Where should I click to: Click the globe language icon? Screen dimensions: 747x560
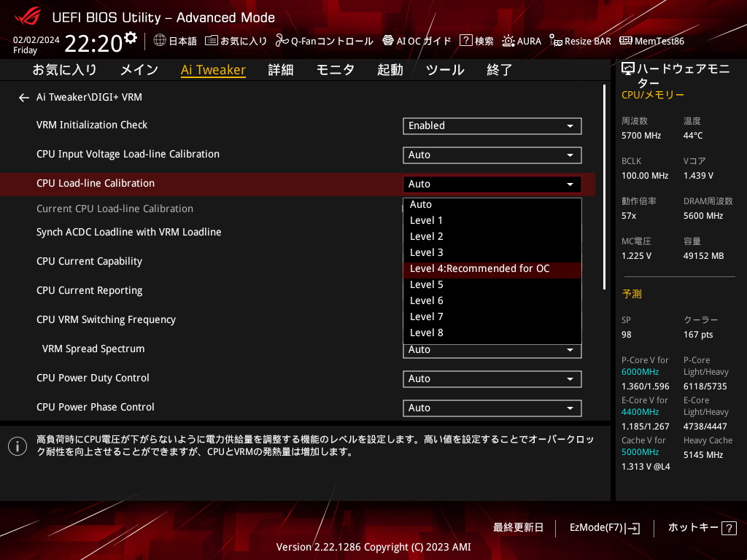(x=160, y=41)
